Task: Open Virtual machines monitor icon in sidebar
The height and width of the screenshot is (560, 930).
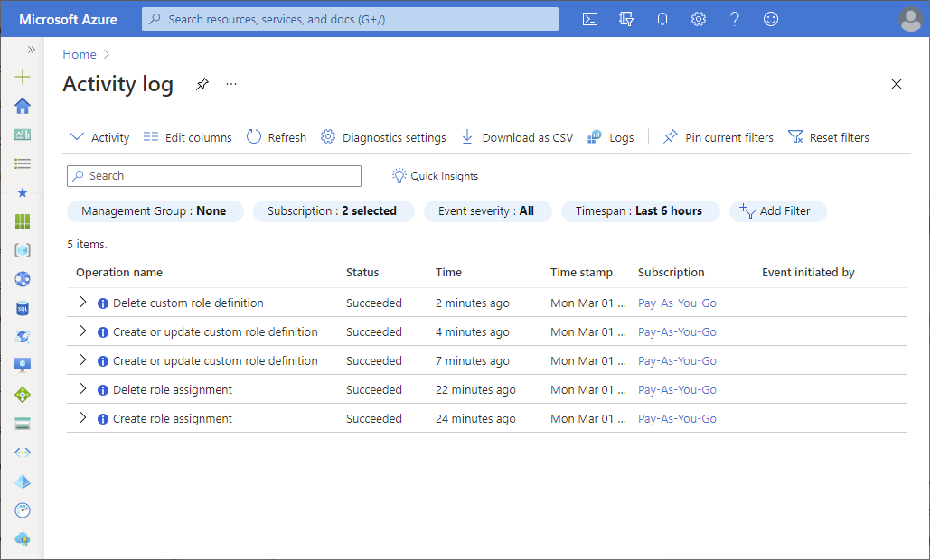Action: pyautogui.click(x=23, y=365)
